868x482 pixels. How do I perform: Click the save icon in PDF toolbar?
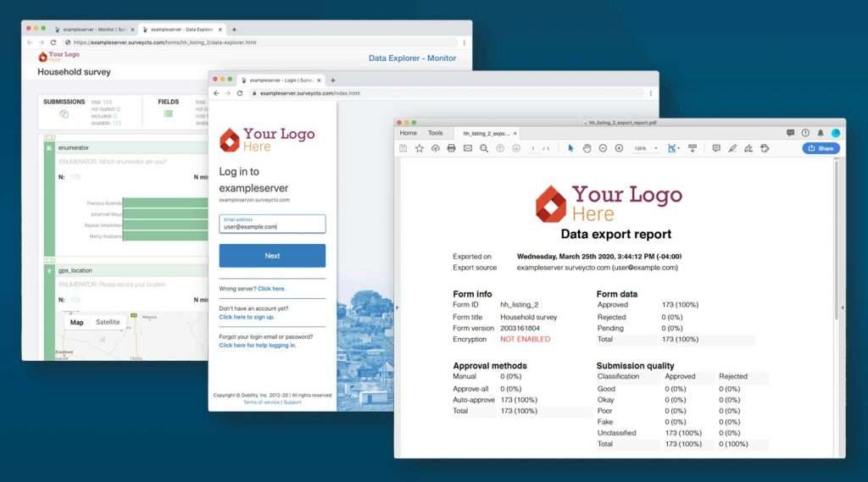403,148
